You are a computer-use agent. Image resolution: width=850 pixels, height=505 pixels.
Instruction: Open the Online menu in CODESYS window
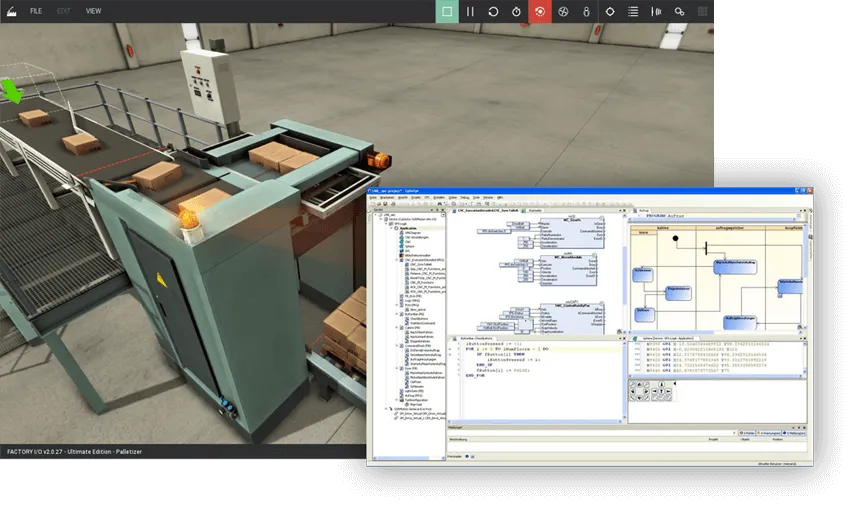(453, 198)
